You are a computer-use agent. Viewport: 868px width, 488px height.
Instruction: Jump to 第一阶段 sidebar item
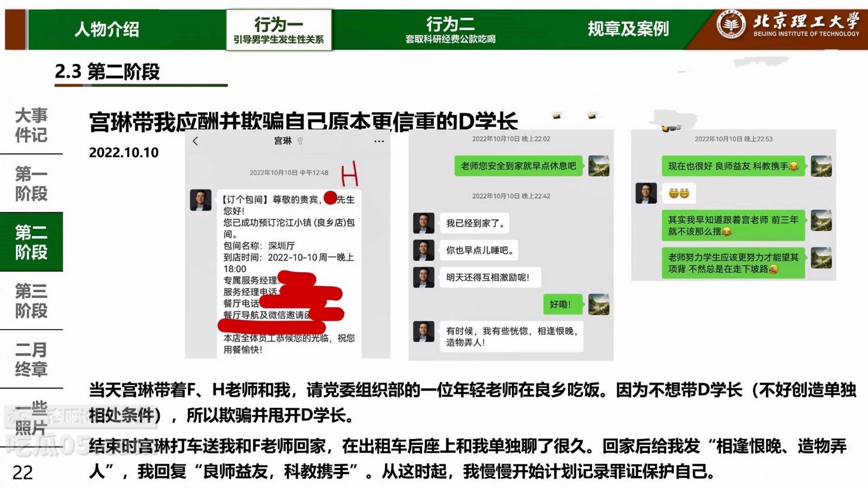31,184
